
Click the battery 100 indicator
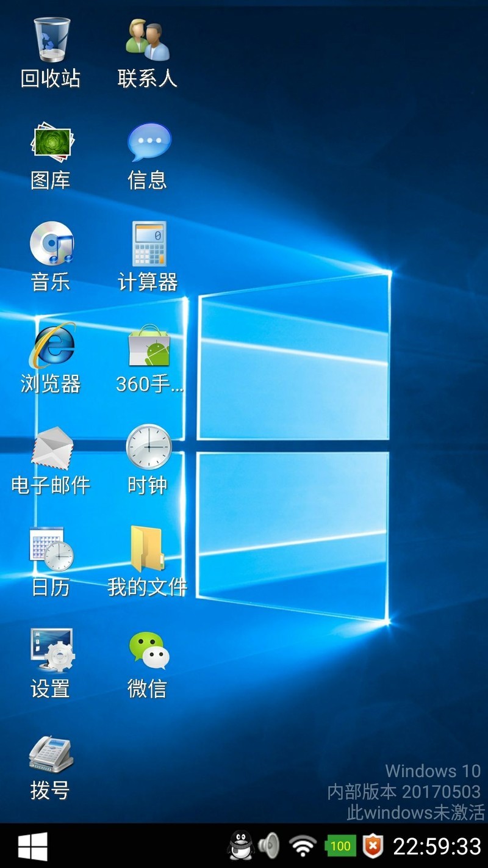pyautogui.click(x=340, y=846)
